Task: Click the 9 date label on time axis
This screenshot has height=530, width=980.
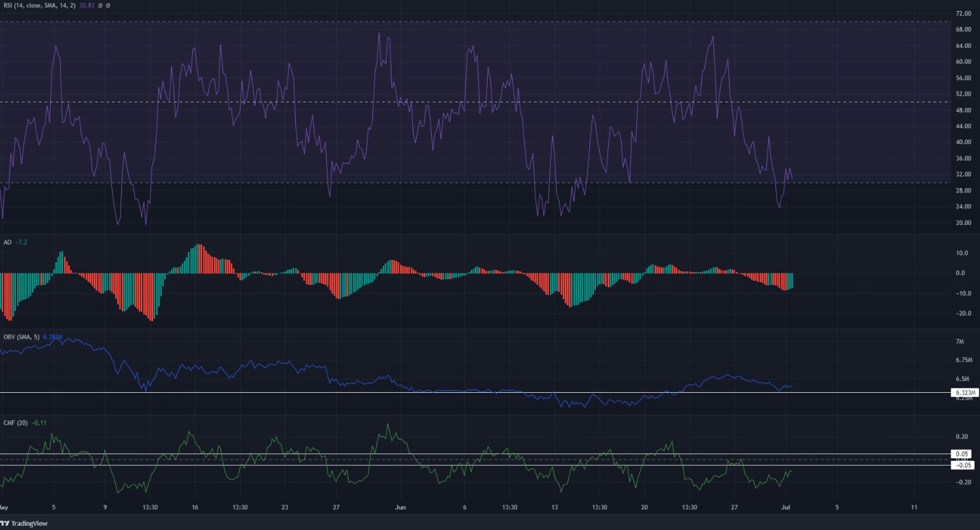Action: (105, 507)
